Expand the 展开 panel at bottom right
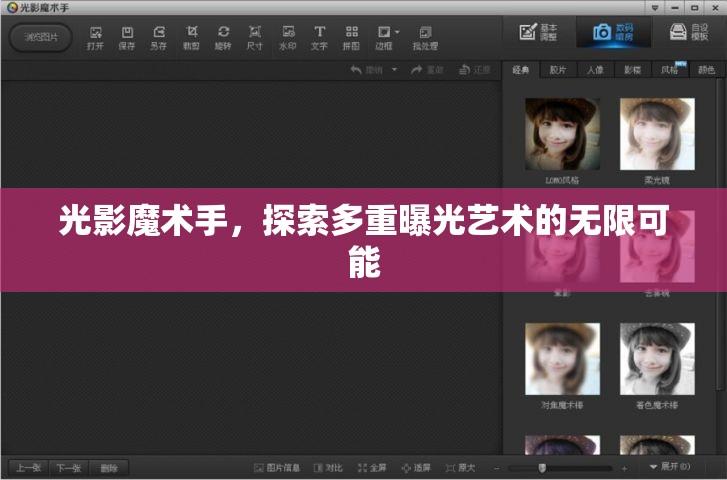Image resolution: width=727 pixels, height=480 pixels. coord(670,466)
